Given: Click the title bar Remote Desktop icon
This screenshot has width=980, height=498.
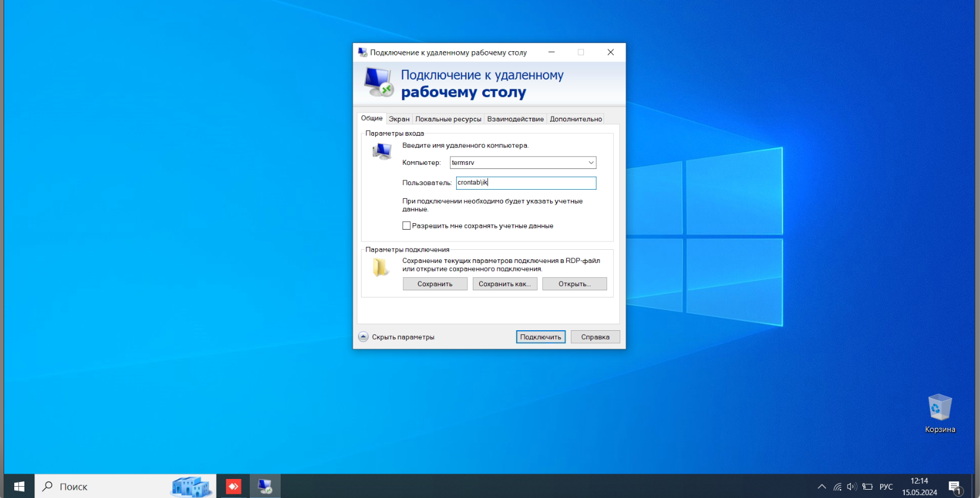Looking at the screenshot, I should coord(363,52).
